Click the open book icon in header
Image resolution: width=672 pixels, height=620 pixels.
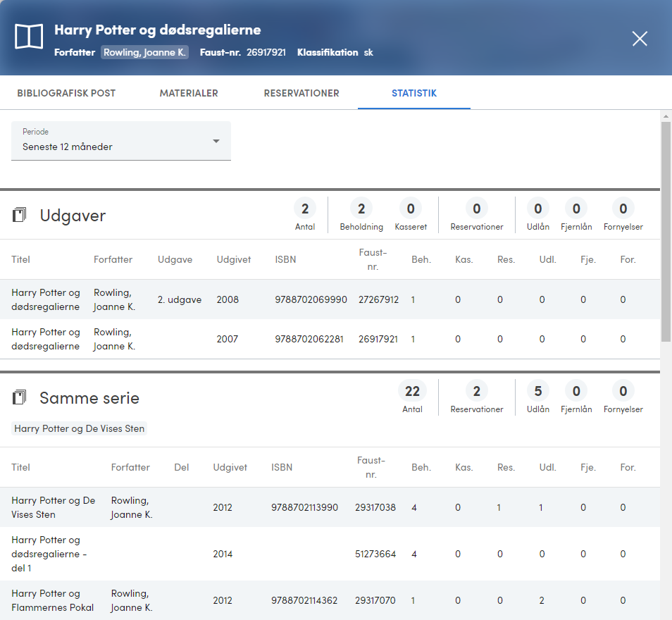[x=29, y=37]
